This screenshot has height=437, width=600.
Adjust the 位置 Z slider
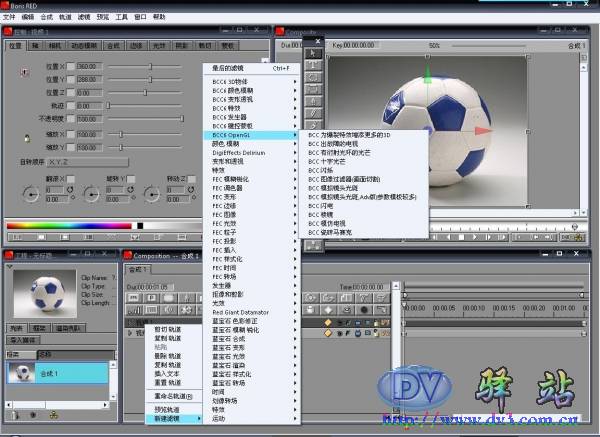145,93
